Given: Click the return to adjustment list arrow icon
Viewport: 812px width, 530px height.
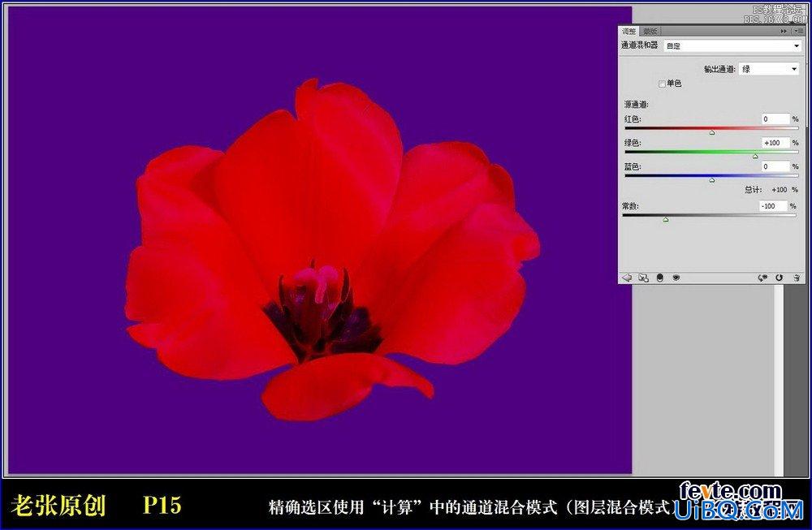Looking at the screenshot, I should point(627,278).
